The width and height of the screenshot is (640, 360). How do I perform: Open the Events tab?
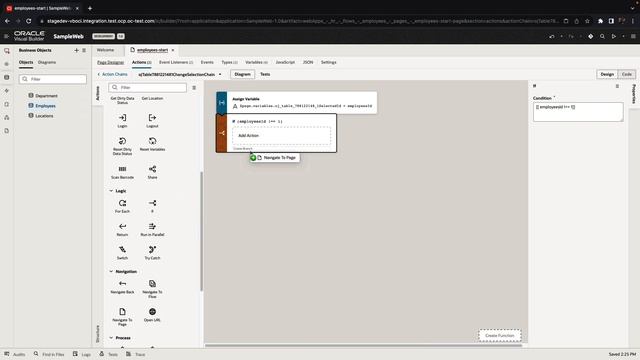(x=207, y=62)
